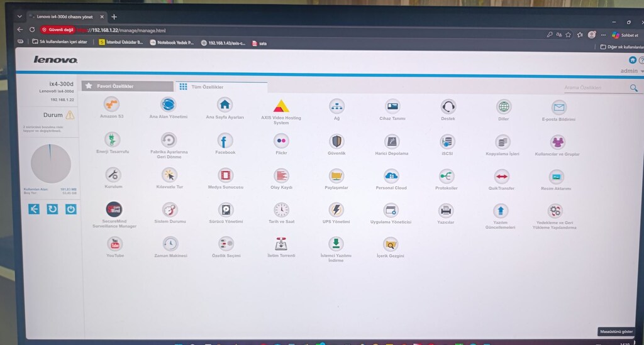Viewport: 644px width, 345px height.
Task: Open Yazıcılar printers
Action: (x=446, y=211)
